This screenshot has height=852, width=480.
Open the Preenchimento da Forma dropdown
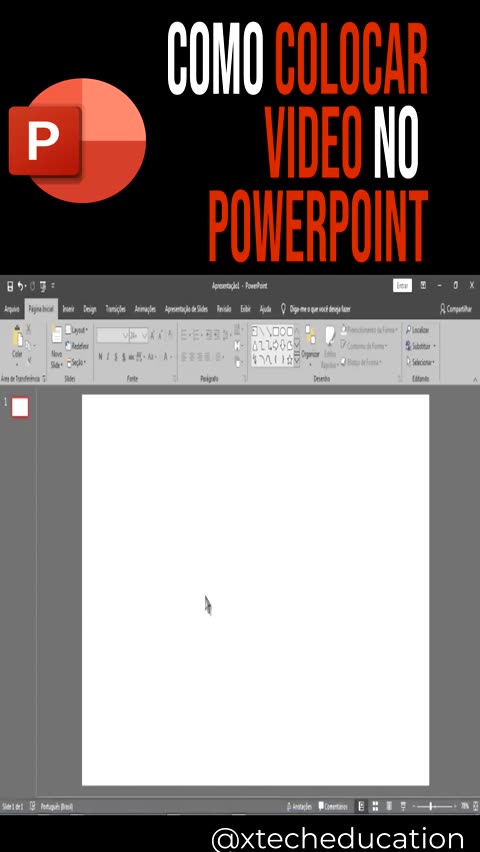pyautogui.click(x=369, y=330)
